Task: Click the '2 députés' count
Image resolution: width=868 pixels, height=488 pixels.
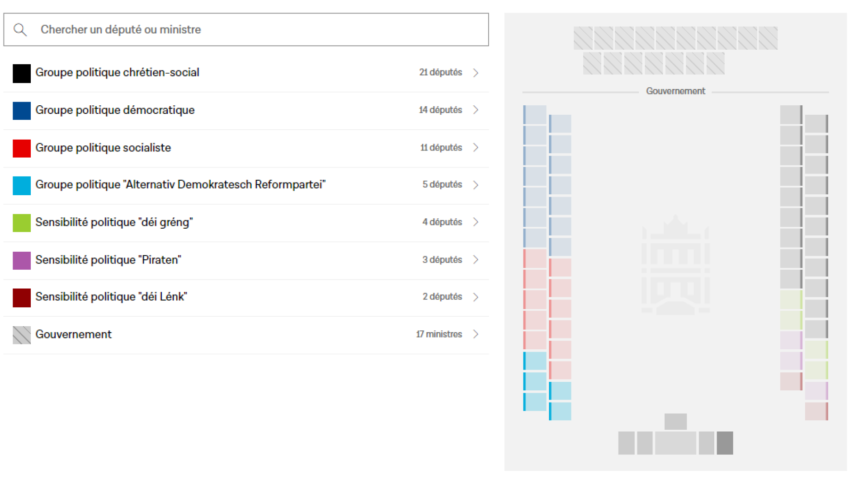Action: pyautogui.click(x=442, y=296)
